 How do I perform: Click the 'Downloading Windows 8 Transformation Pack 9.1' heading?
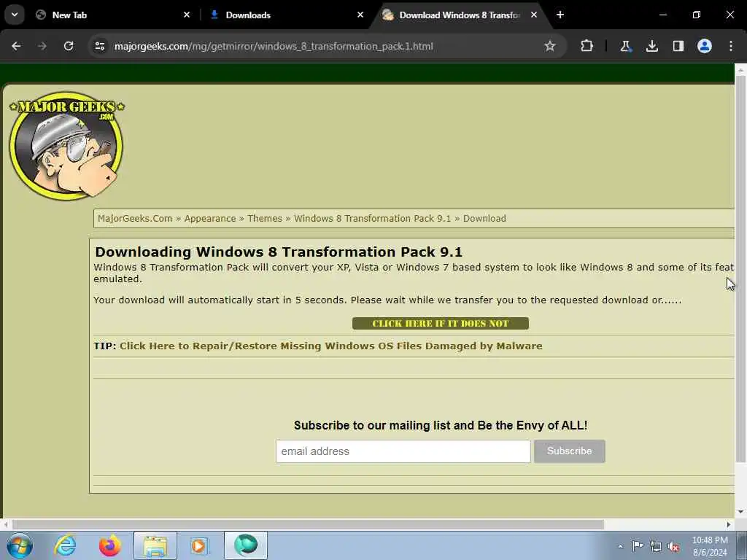[x=279, y=252]
